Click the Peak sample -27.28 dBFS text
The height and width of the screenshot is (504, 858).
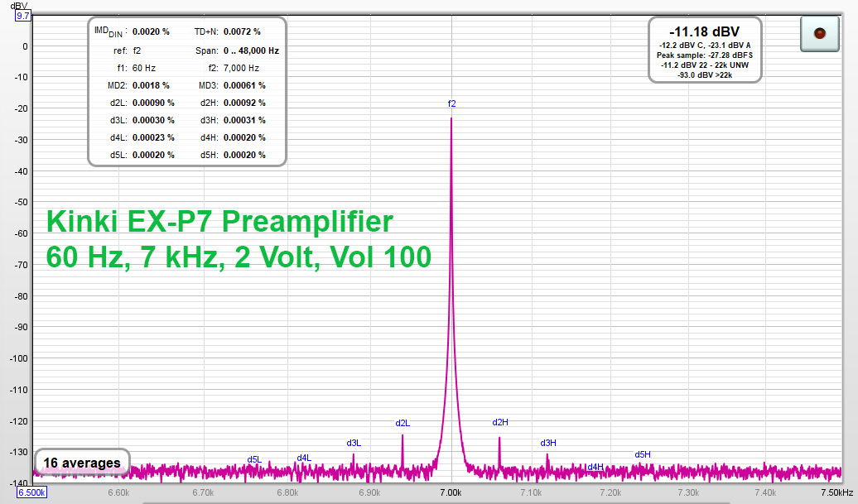705,55
